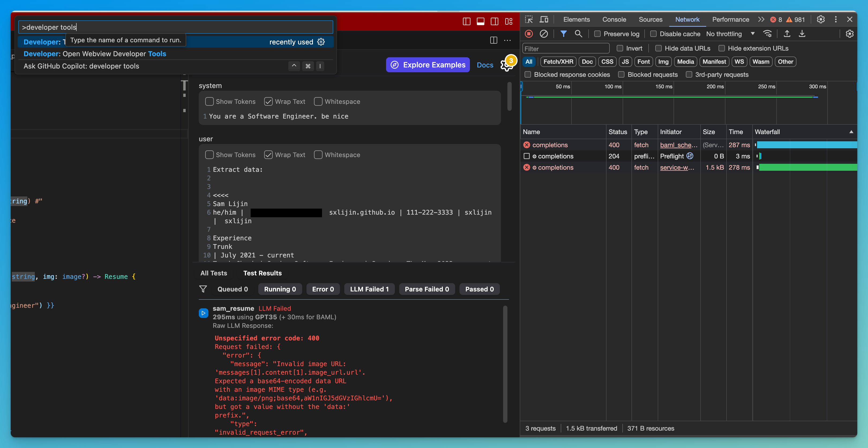This screenshot has height=448, width=868.
Task: Enable the Disable cache checkbox
Action: (x=654, y=34)
